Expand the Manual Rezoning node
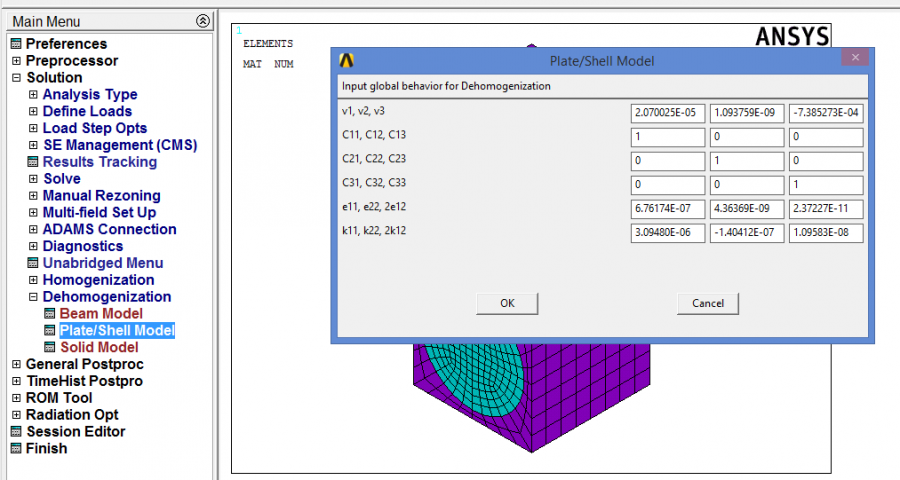900x480 pixels. pyautogui.click(x=33, y=195)
